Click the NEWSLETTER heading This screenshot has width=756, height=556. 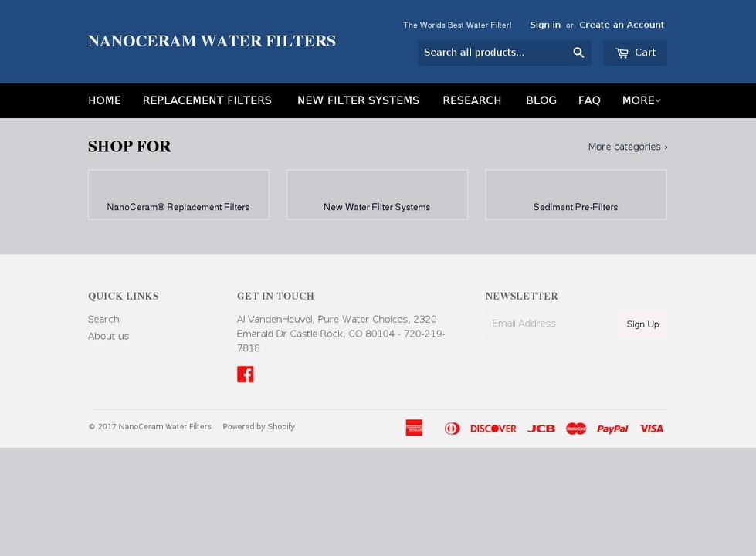522,296
